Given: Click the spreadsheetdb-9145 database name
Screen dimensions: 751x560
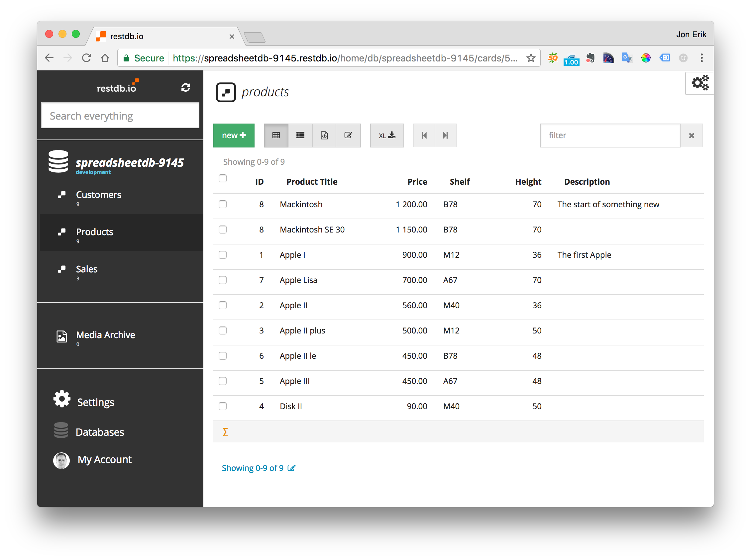Looking at the screenshot, I should pos(130,163).
